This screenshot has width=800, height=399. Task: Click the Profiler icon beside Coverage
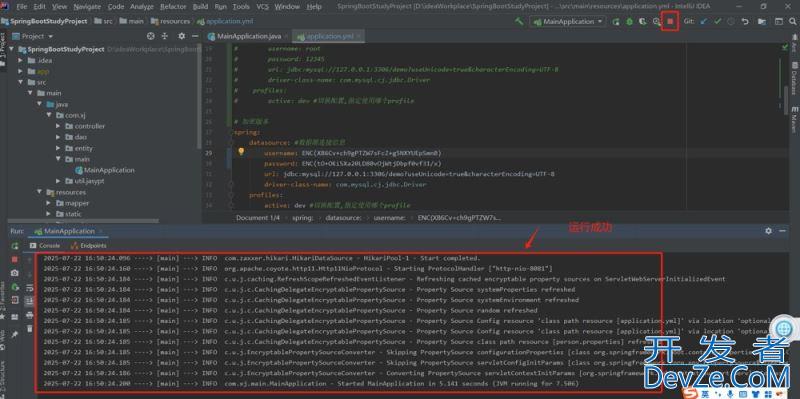(x=657, y=21)
